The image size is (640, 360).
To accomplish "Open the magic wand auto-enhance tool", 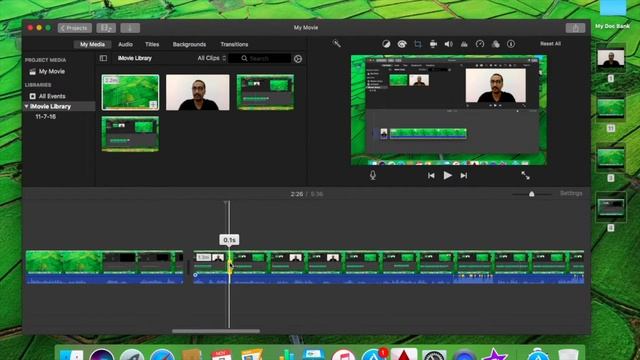I will pos(336,43).
